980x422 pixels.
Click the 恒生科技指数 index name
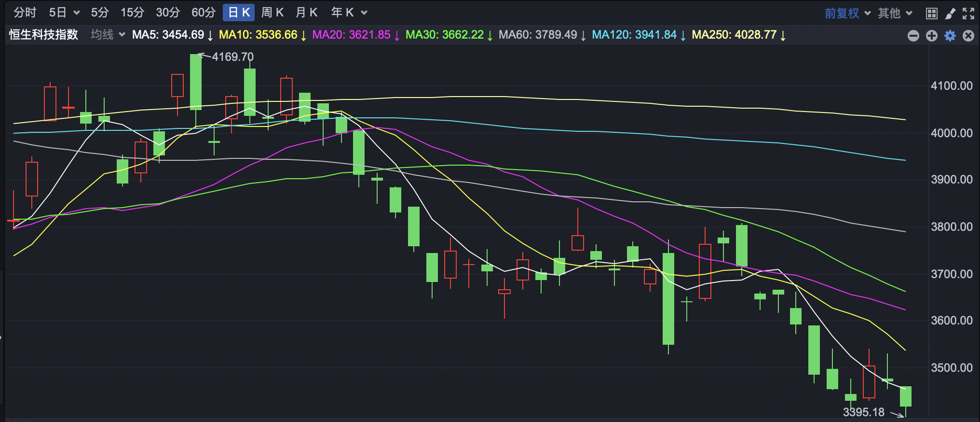click(43, 34)
